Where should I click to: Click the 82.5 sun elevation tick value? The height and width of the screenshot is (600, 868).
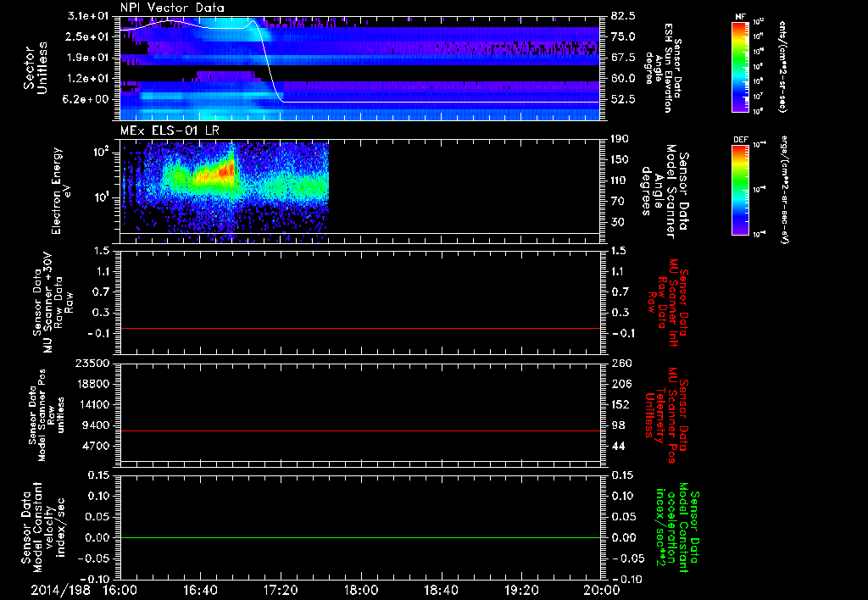[x=624, y=16]
